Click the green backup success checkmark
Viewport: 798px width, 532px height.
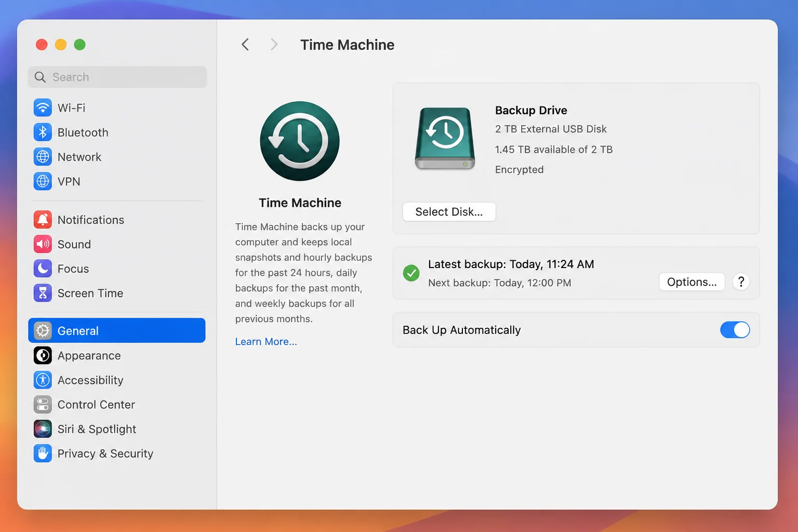411,273
